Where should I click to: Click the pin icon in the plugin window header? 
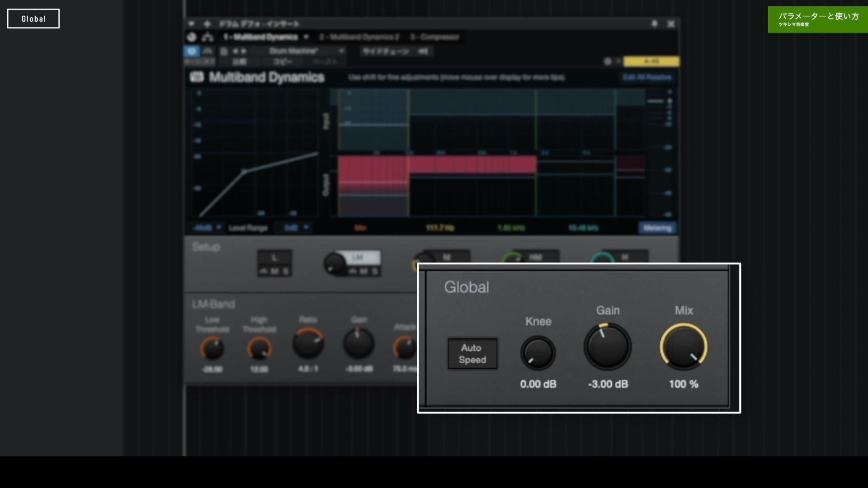click(655, 24)
